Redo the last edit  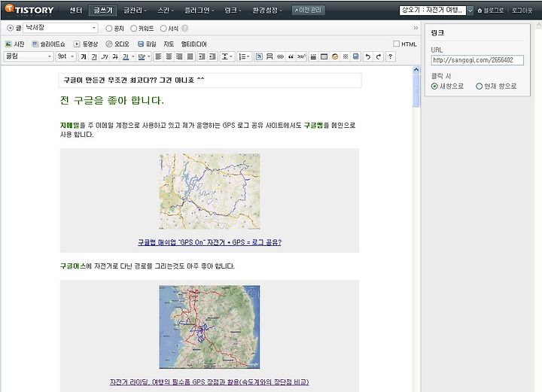pos(379,56)
